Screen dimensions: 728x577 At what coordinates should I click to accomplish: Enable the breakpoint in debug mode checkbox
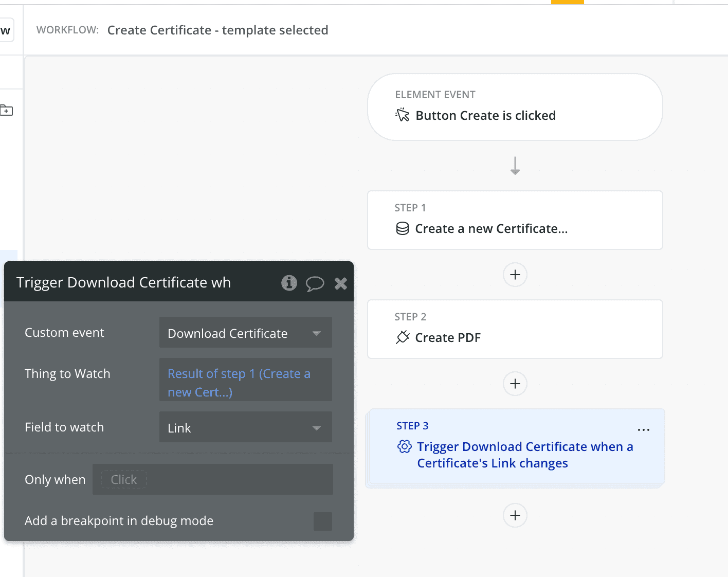pyautogui.click(x=322, y=521)
